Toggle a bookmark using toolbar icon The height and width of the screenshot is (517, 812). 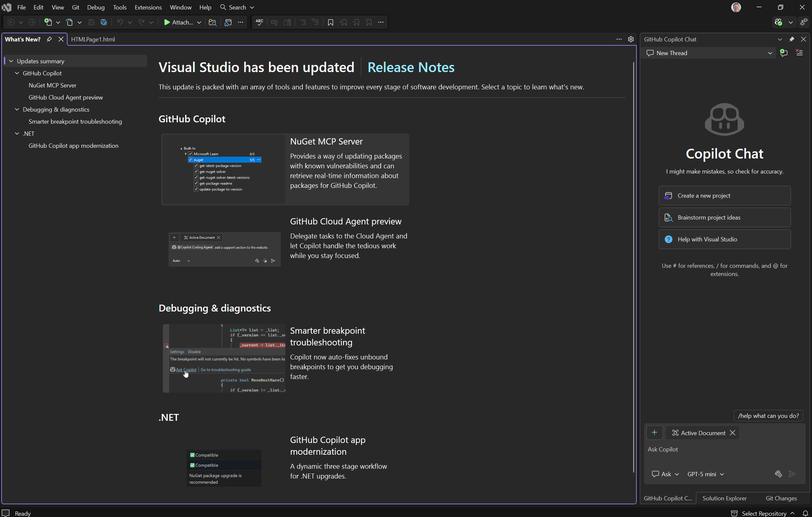tap(331, 22)
